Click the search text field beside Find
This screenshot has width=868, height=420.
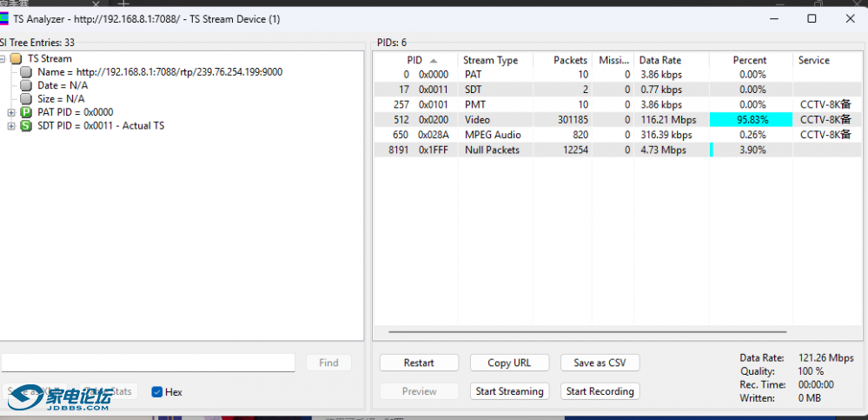148,363
